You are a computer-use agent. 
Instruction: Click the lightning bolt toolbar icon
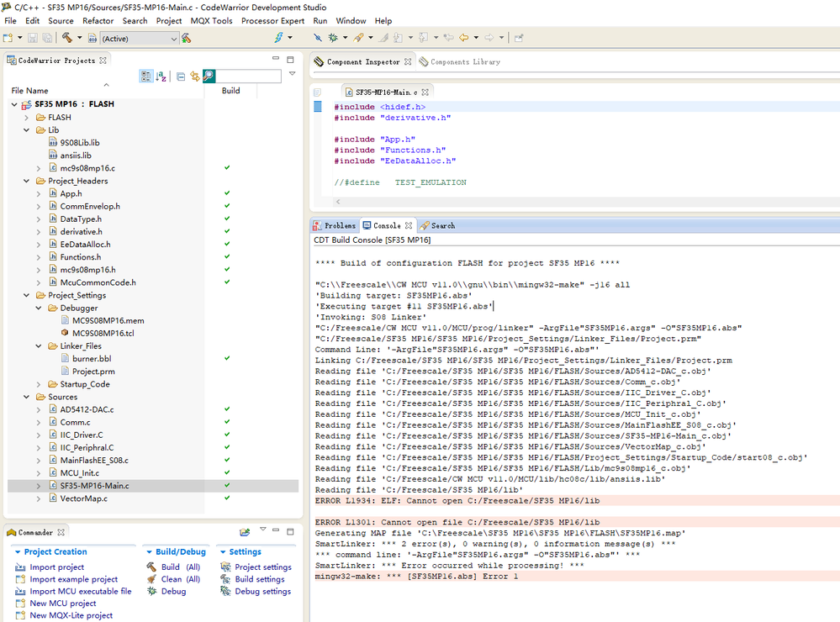[x=278, y=38]
